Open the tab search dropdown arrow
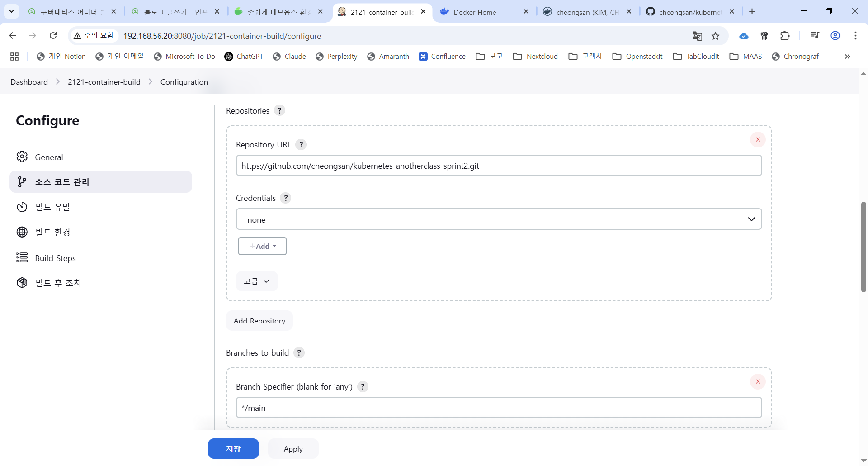Screen dimensions: 868x466 point(11,11)
